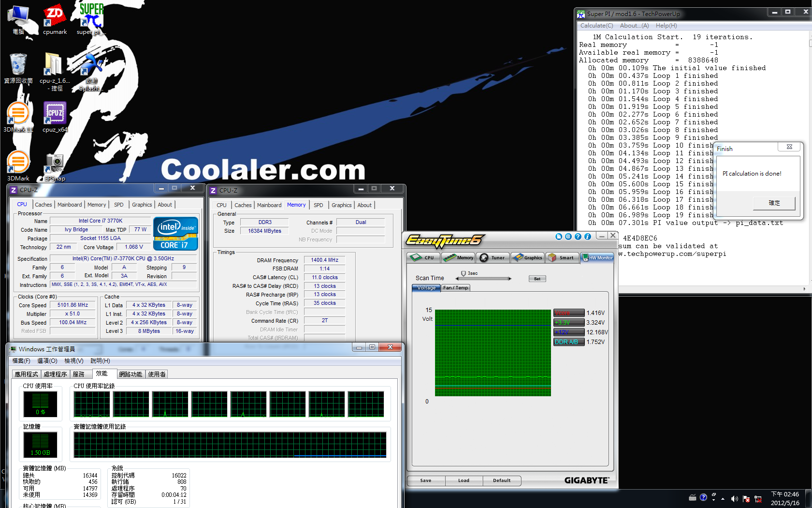812x508 pixels.
Task: Open the EasyTune6 Tuner tab
Action: [493, 258]
